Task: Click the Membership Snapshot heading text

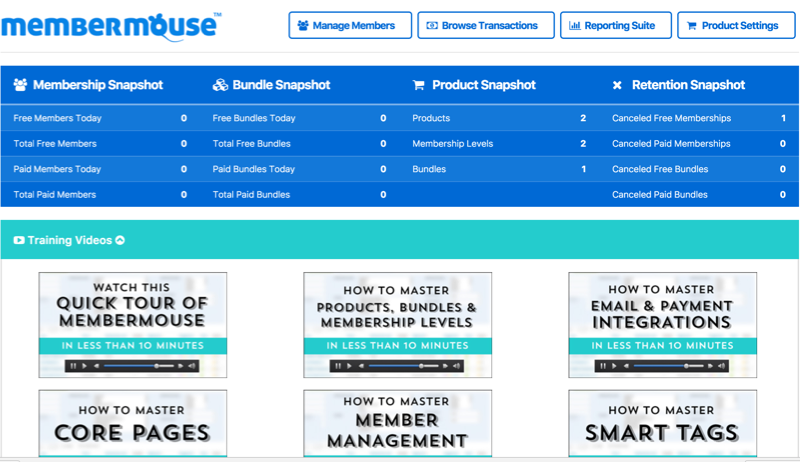Action: coord(98,85)
